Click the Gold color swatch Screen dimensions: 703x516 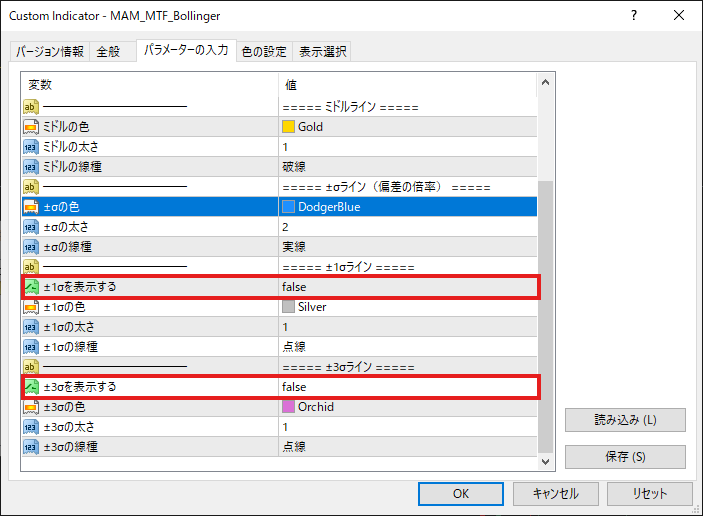point(288,127)
